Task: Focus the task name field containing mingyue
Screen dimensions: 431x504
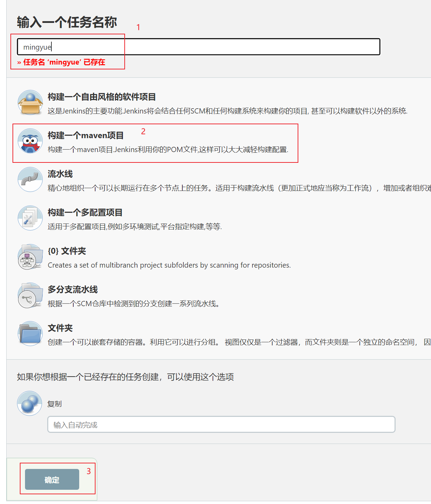Action: coord(199,47)
